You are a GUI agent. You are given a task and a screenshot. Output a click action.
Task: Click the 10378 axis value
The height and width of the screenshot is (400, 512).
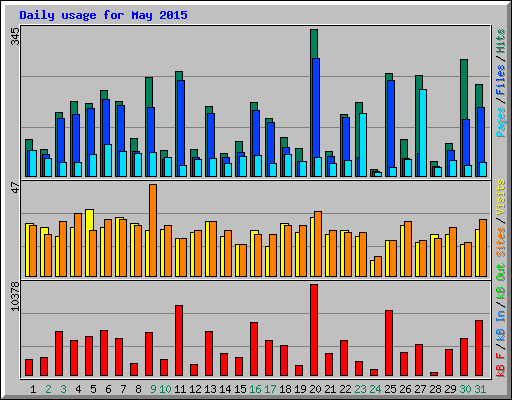point(15,297)
